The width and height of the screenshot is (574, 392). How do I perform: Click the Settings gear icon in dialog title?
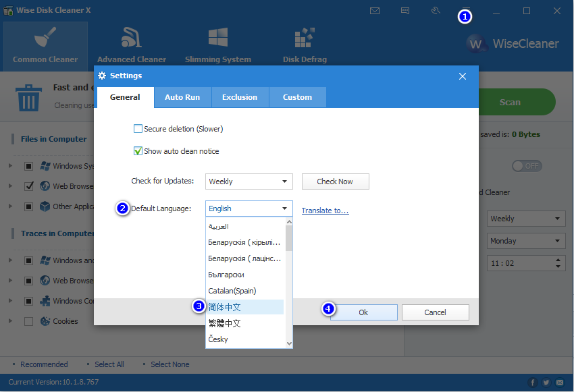click(x=102, y=76)
